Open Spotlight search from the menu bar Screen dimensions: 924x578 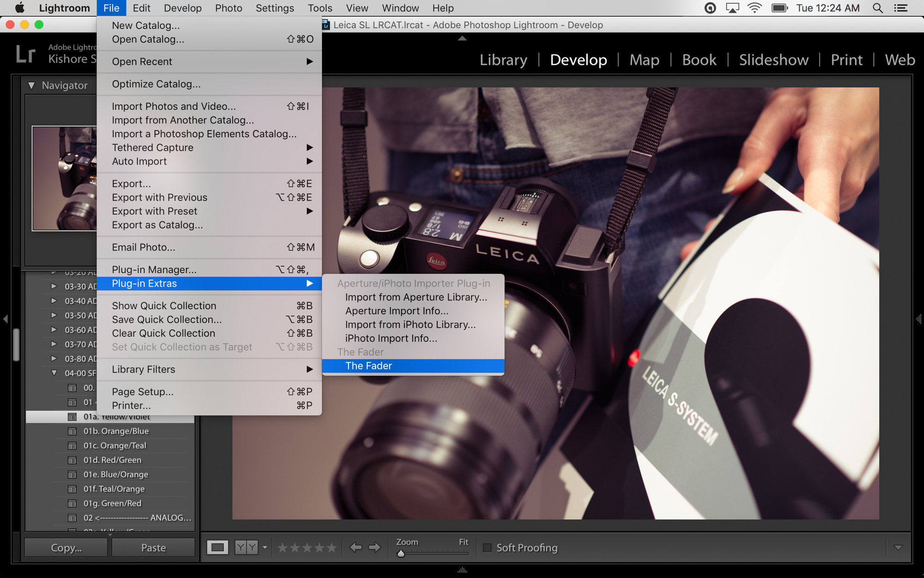[877, 8]
